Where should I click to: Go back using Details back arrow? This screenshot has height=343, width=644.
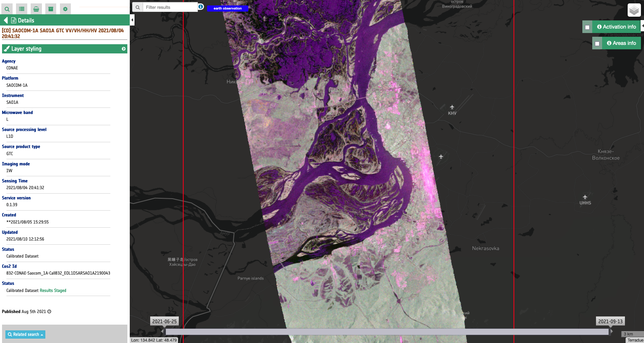tap(5, 20)
